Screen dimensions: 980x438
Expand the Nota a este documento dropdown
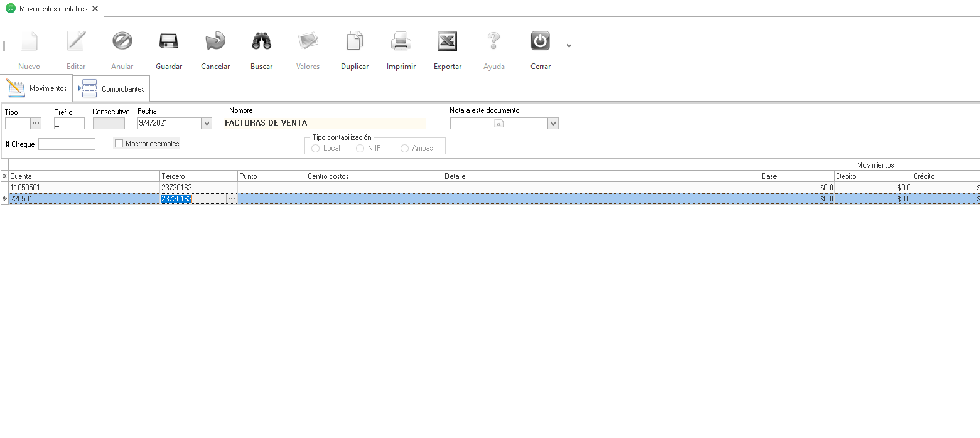click(553, 124)
